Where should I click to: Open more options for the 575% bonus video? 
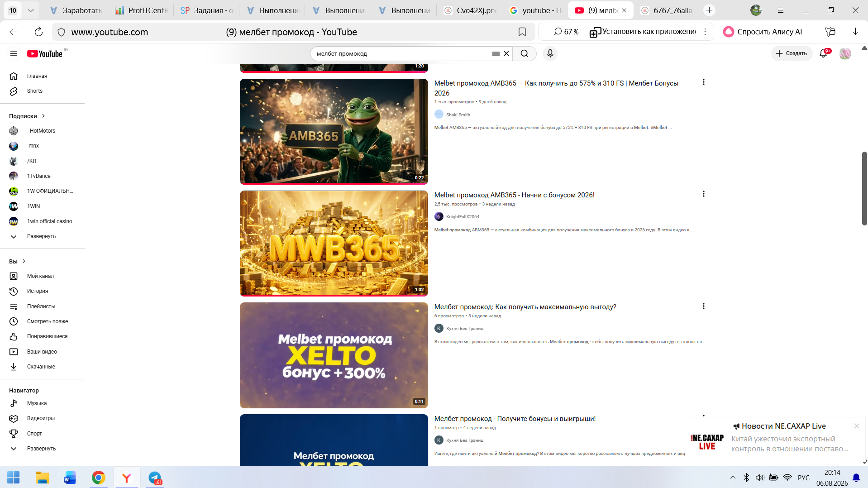[x=703, y=82]
